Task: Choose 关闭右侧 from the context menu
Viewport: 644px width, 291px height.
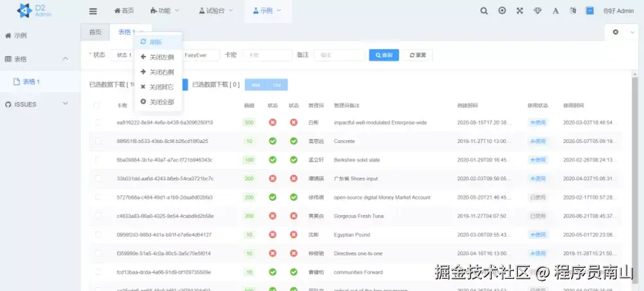Action: [x=159, y=72]
